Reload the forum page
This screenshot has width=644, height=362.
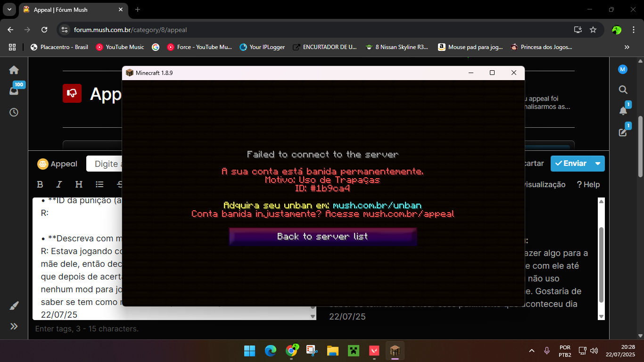pyautogui.click(x=44, y=30)
